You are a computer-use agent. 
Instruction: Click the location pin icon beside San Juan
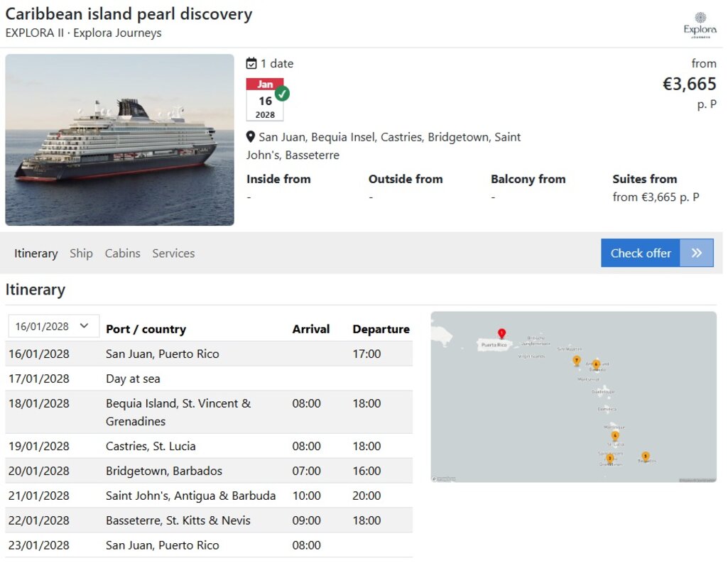click(250, 137)
